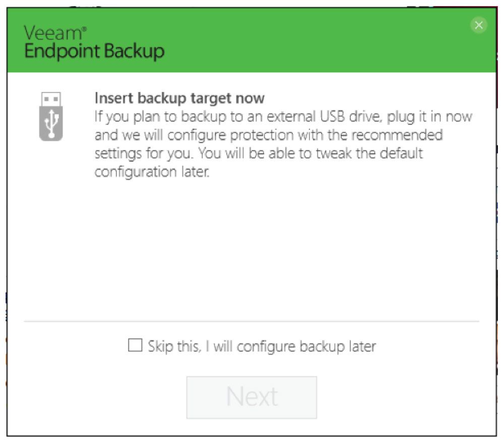Click the Veeam logo text
The height and width of the screenshot is (442, 504).
point(52,33)
